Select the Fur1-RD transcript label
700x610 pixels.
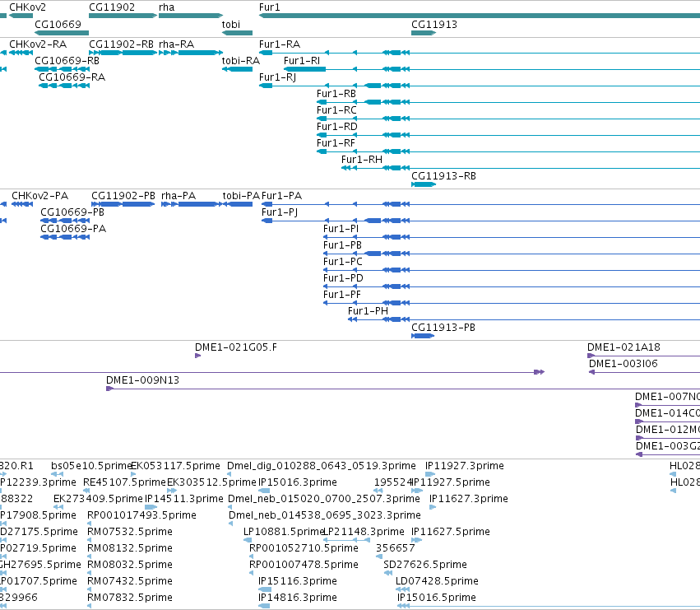337,127
